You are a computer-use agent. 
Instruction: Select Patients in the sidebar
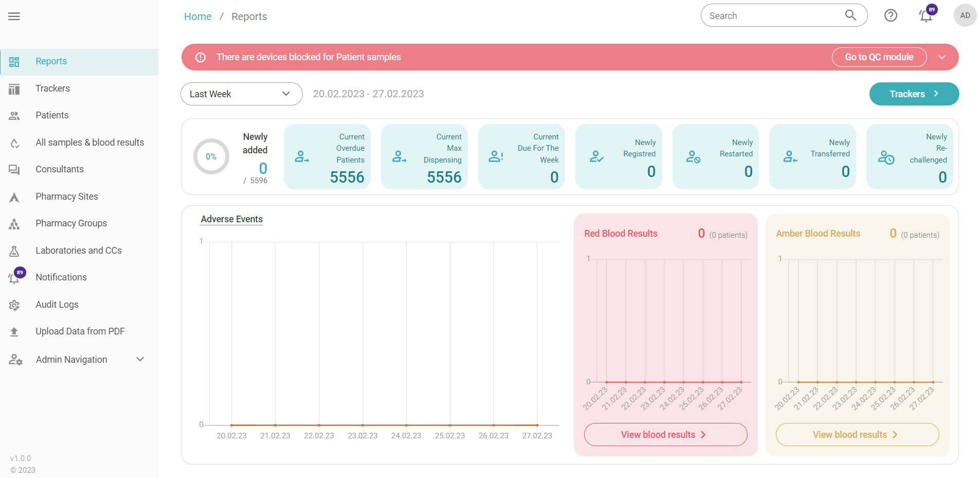(79, 115)
